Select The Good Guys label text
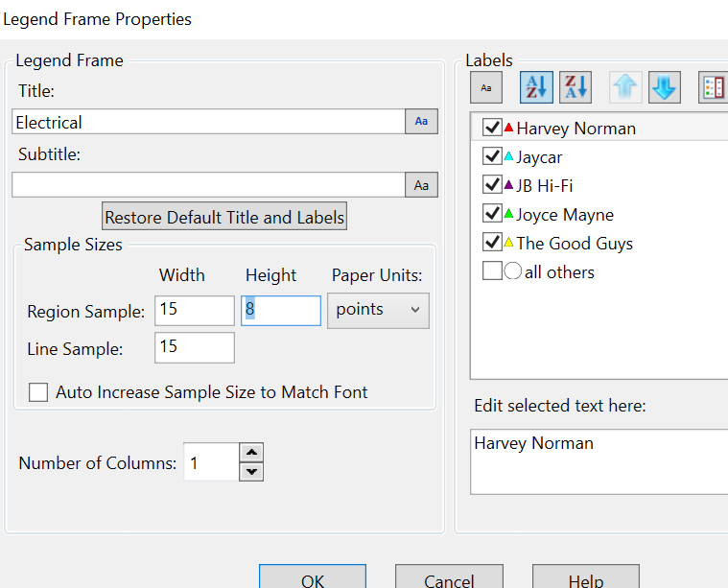The image size is (728, 588). click(x=575, y=244)
